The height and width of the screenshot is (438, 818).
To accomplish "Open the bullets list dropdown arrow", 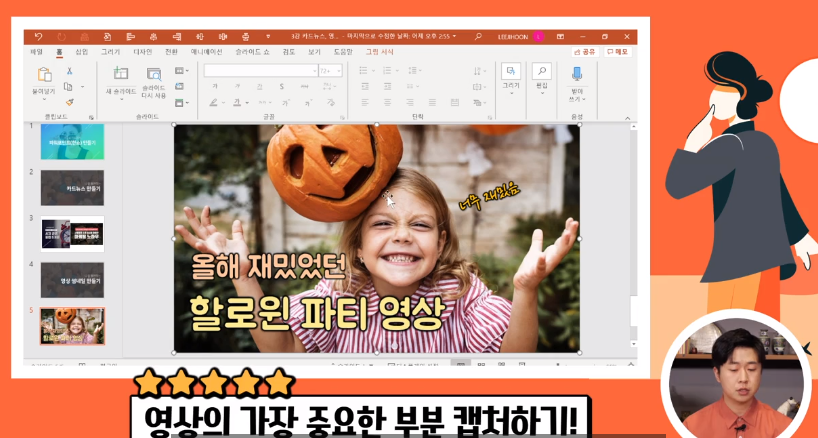I will point(374,71).
